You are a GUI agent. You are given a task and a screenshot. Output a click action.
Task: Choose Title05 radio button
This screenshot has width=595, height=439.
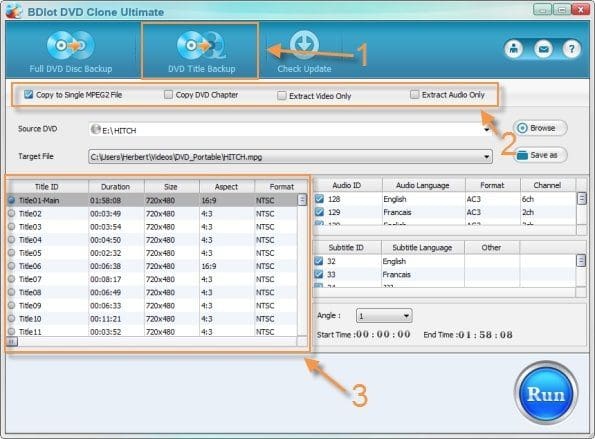pyautogui.click(x=11, y=253)
